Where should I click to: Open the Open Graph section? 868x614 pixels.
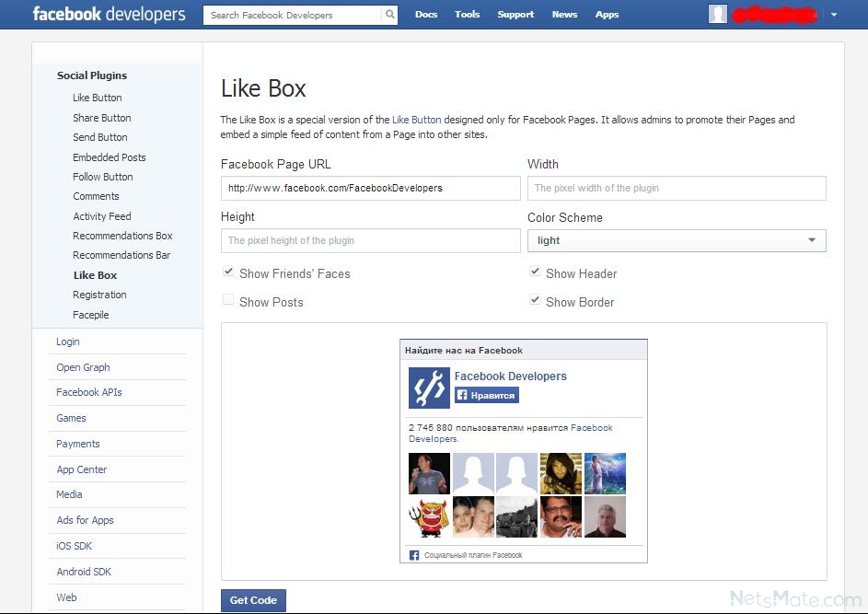click(x=83, y=367)
